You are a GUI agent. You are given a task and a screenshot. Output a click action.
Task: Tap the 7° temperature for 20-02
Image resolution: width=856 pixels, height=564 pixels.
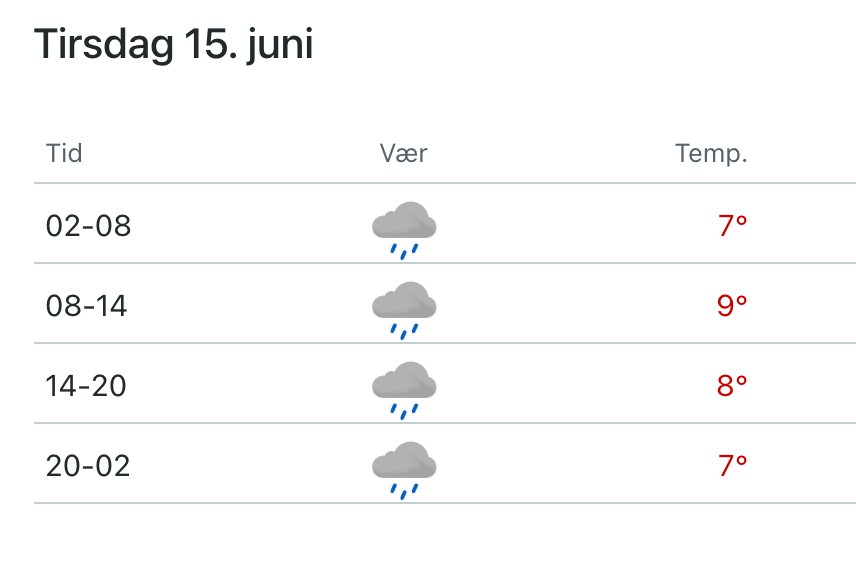(732, 465)
